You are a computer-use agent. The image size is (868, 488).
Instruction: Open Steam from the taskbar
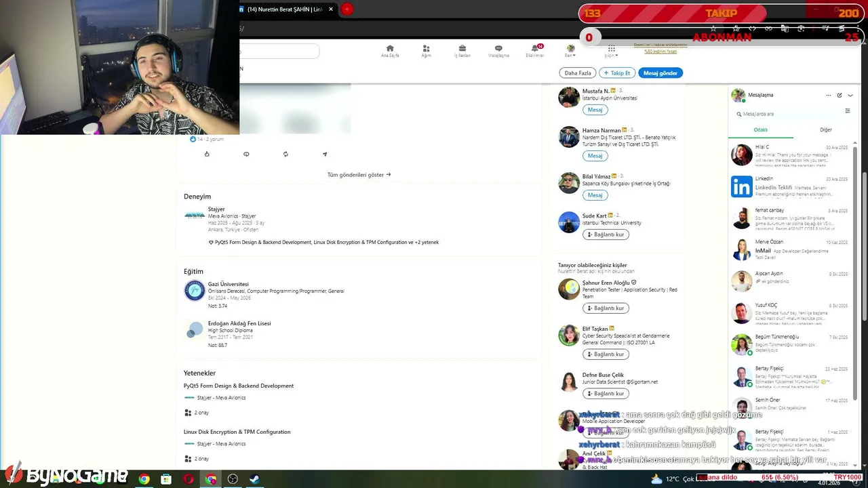(255, 479)
